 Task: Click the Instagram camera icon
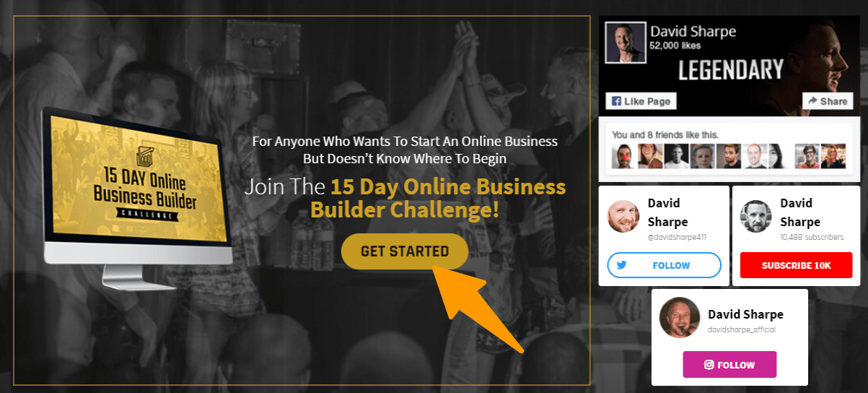point(709,364)
